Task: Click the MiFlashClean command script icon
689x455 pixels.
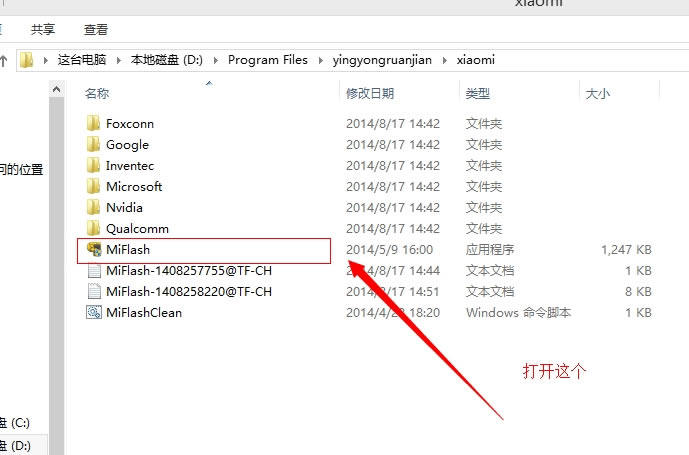Action: click(94, 312)
